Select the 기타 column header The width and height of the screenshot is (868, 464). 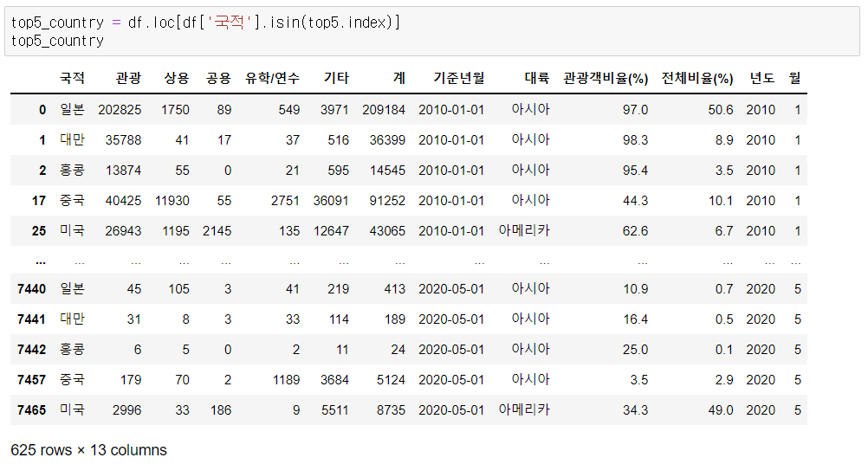click(337, 78)
